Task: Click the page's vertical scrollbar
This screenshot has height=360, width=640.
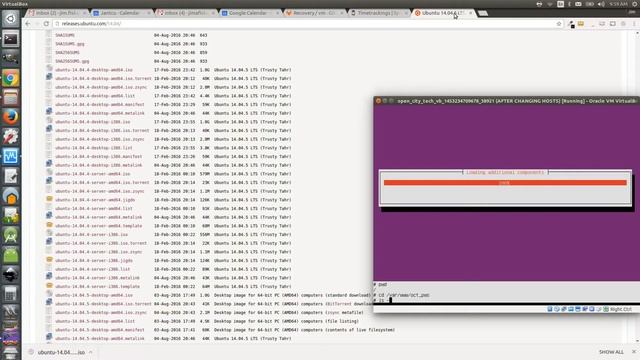Action: (637, 188)
